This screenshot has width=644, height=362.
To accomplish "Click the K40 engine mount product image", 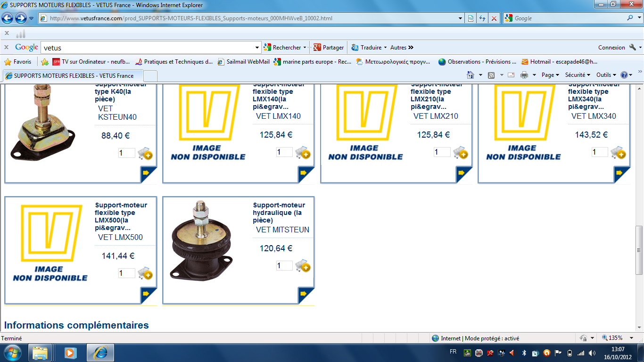I will coord(43,122).
